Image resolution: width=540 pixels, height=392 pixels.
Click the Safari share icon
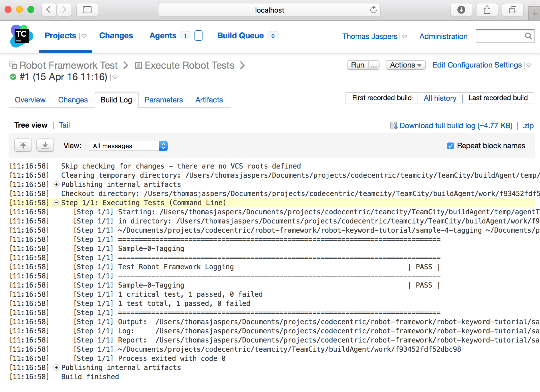click(487, 10)
